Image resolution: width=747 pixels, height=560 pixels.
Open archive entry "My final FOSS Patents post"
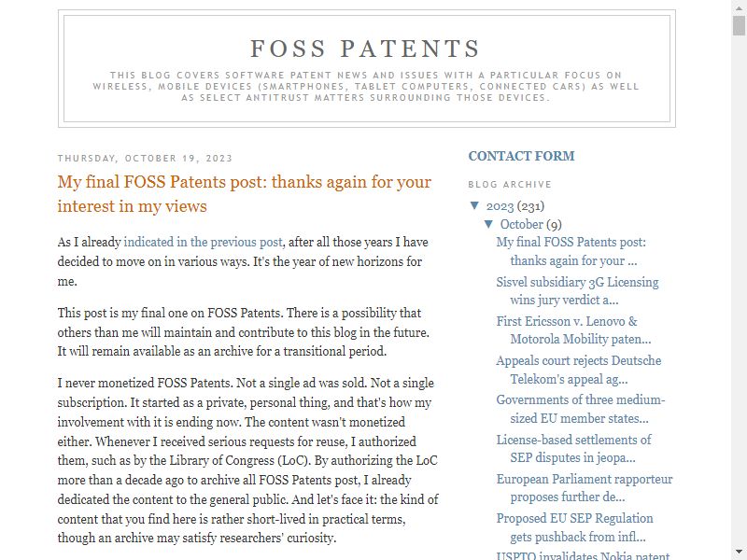pyautogui.click(x=571, y=251)
